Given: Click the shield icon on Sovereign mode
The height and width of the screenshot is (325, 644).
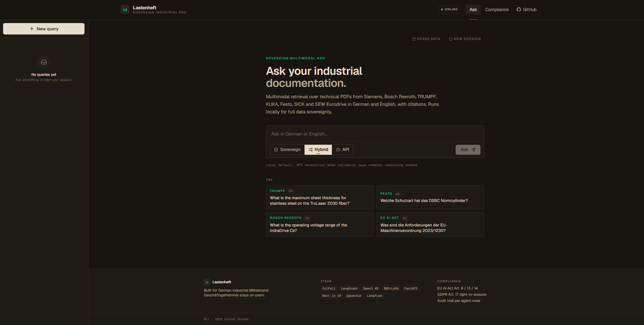Looking at the screenshot, I should coord(276,150).
